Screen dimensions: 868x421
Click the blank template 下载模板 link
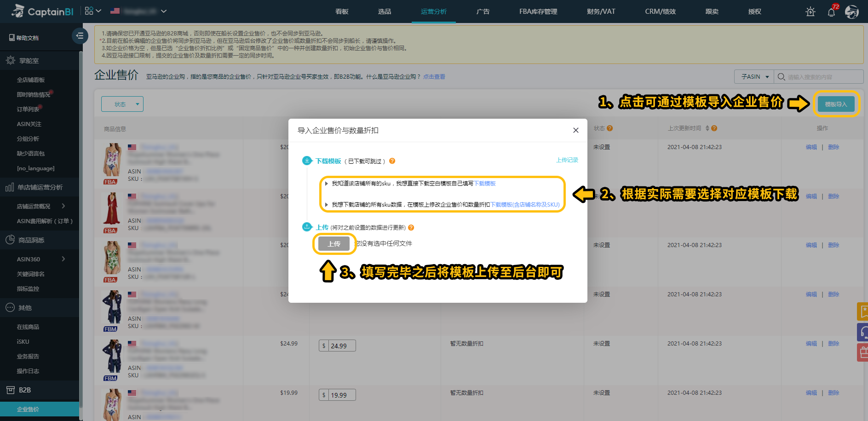click(x=485, y=184)
